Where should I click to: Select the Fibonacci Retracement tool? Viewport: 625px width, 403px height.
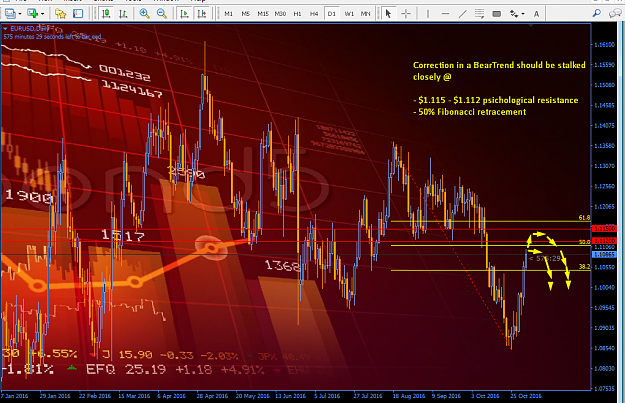(x=480, y=14)
